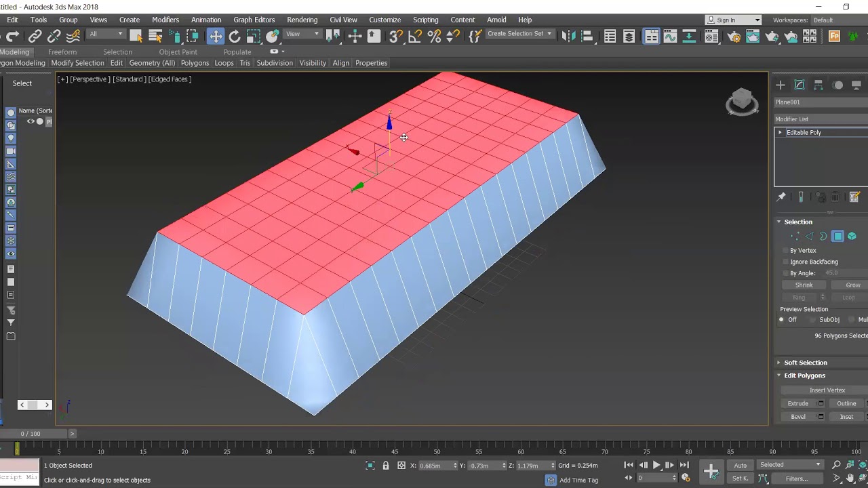
Task: Click the Select and Place tool
Action: 272,36
